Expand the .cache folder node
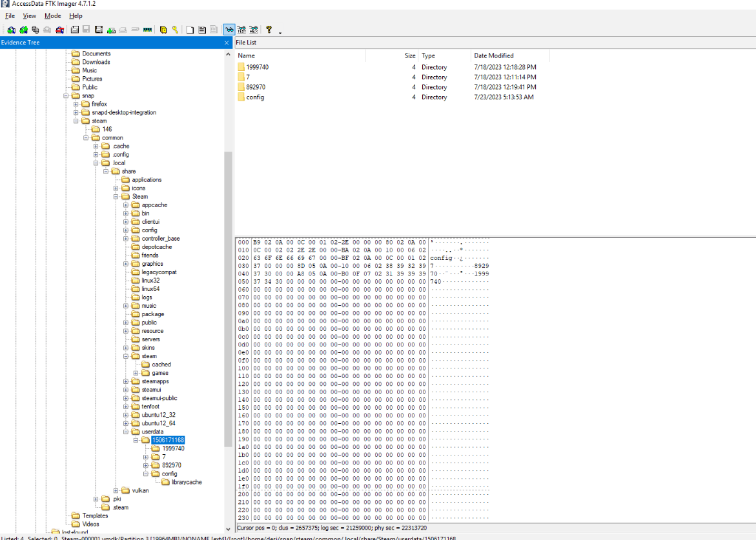Image resolution: width=756 pixels, height=540 pixels. (x=96, y=146)
